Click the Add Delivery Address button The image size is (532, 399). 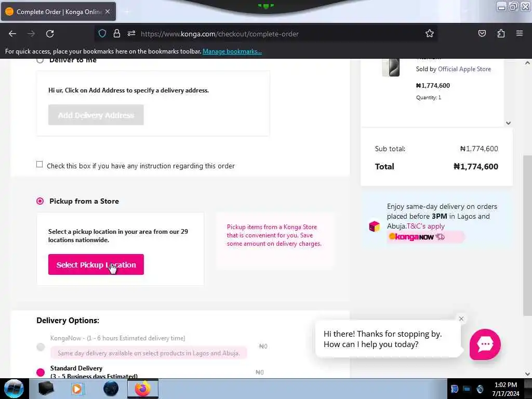(x=96, y=115)
